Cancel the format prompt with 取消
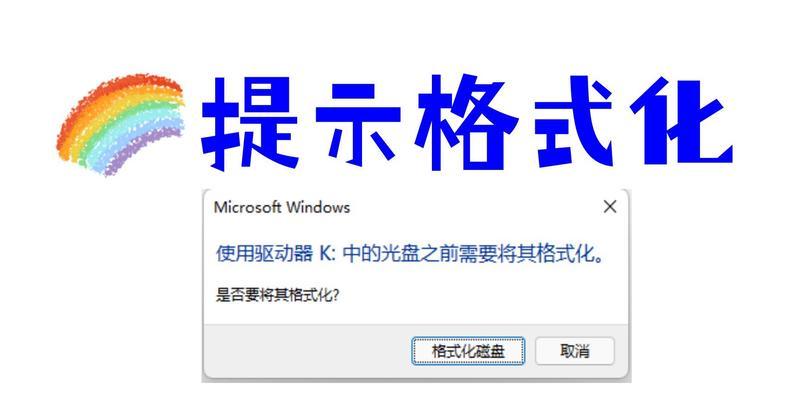This screenshot has width=800, height=400. tap(574, 351)
